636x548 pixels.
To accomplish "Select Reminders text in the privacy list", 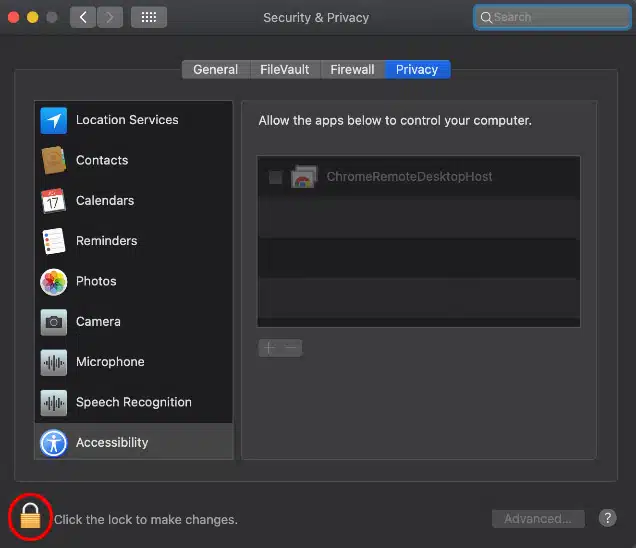I will 106,241.
